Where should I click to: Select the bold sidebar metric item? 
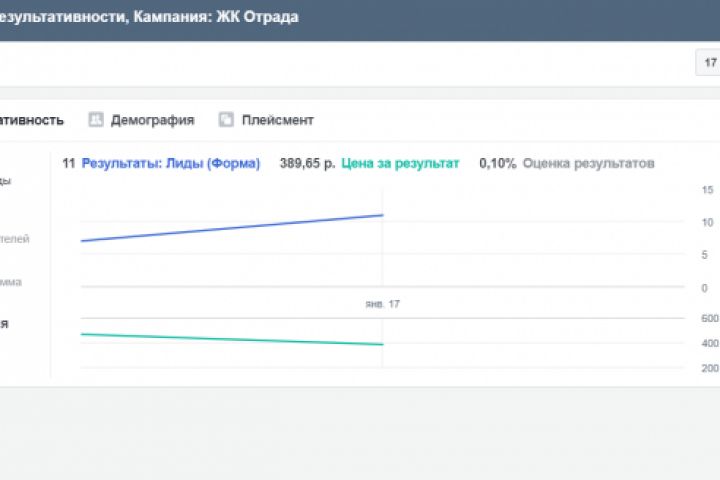5,324
